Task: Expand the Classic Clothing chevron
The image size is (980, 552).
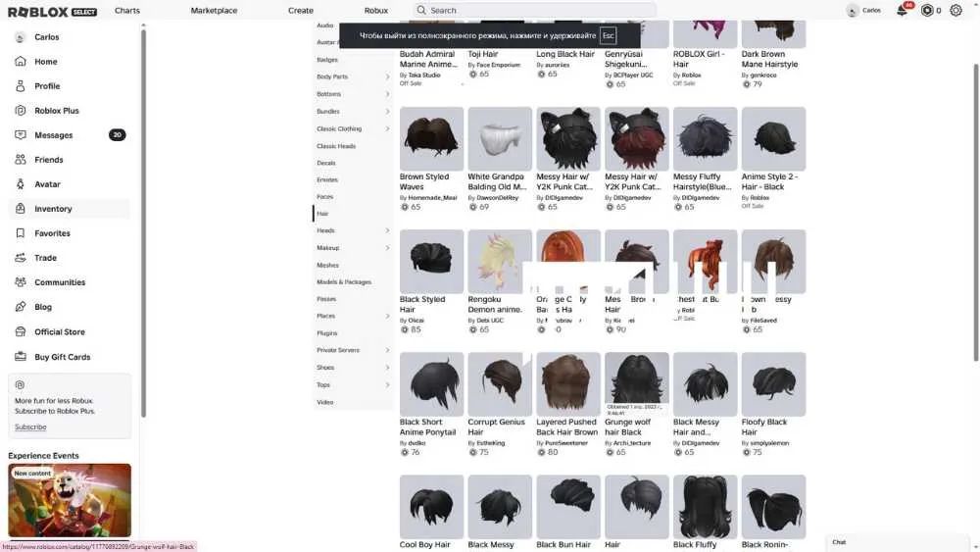Action: 387,128
